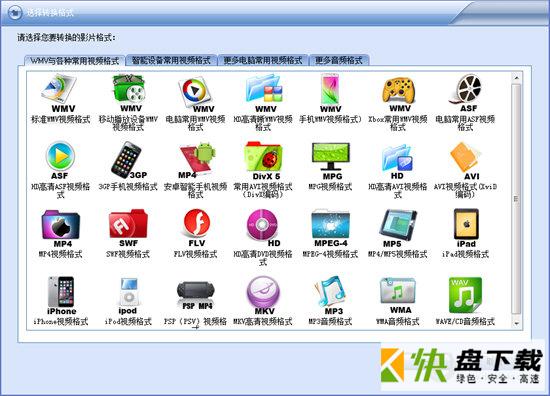Click the scrollbar up arrow in format list
Screen dimensions: 550x396
pos(516,78)
